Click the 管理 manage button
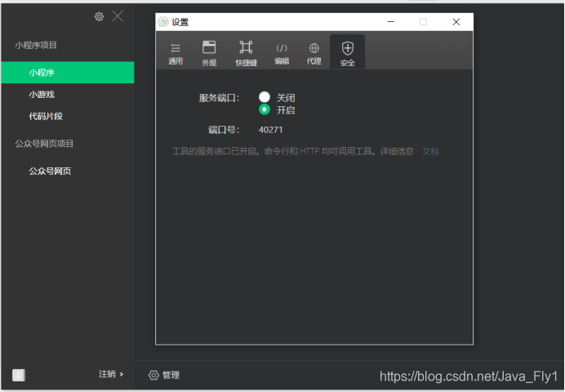The width and height of the screenshot is (565, 392). (x=164, y=375)
